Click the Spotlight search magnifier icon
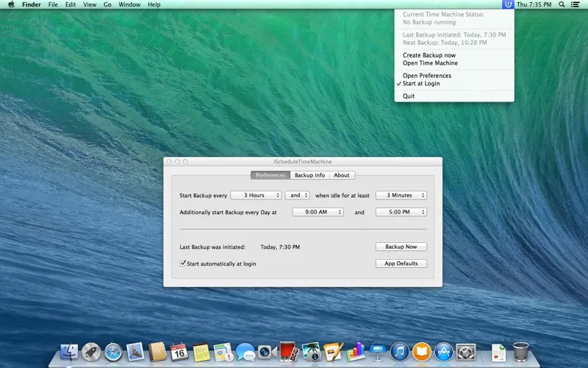Viewport: 588px width, 368px height. point(562,4)
